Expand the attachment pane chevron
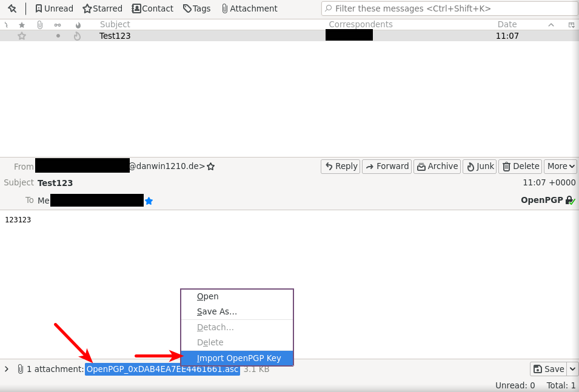This screenshot has width=579, height=392. [7, 369]
